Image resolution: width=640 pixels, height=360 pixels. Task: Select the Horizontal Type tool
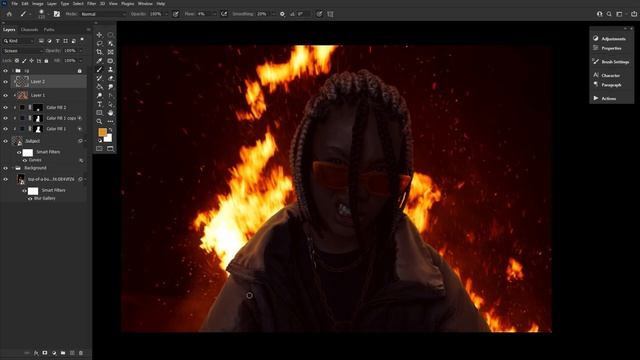tap(100, 104)
